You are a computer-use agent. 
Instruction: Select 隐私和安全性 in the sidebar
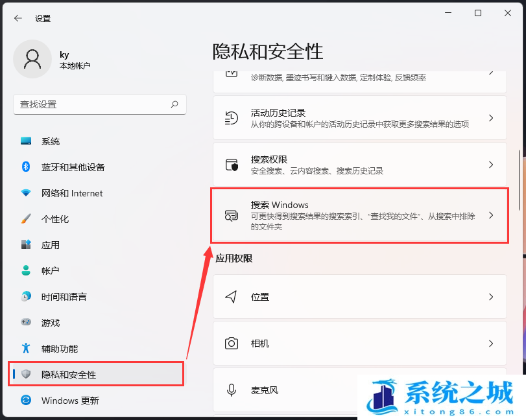click(97, 374)
